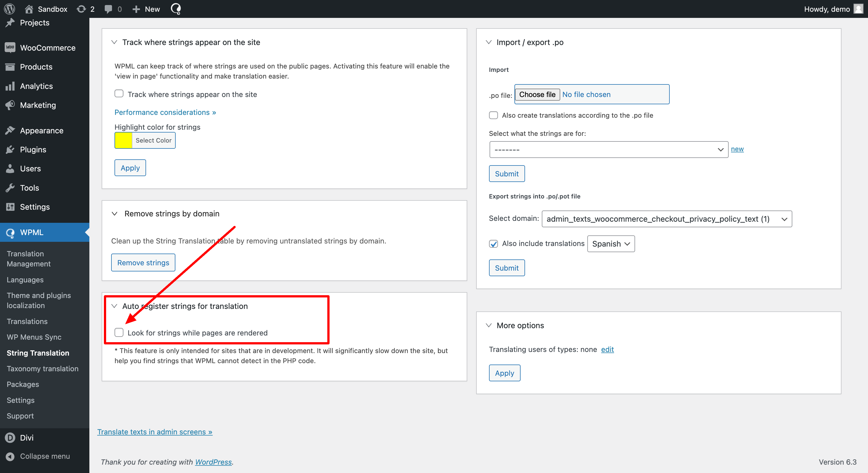The height and width of the screenshot is (473, 868).
Task: Click the Projects pin icon
Action: point(10,23)
